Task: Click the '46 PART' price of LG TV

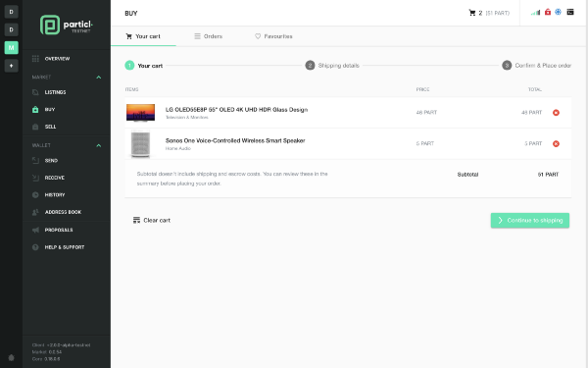Action: (426, 113)
